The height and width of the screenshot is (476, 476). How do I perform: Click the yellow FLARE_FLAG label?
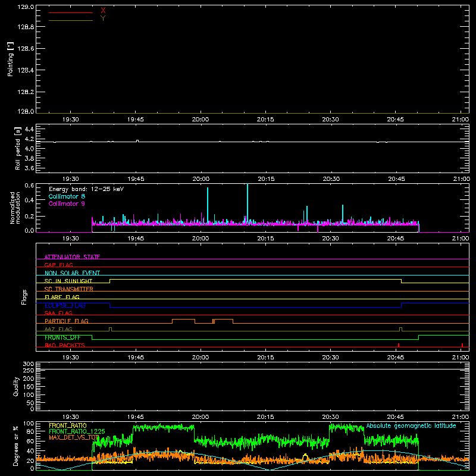tap(62, 297)
